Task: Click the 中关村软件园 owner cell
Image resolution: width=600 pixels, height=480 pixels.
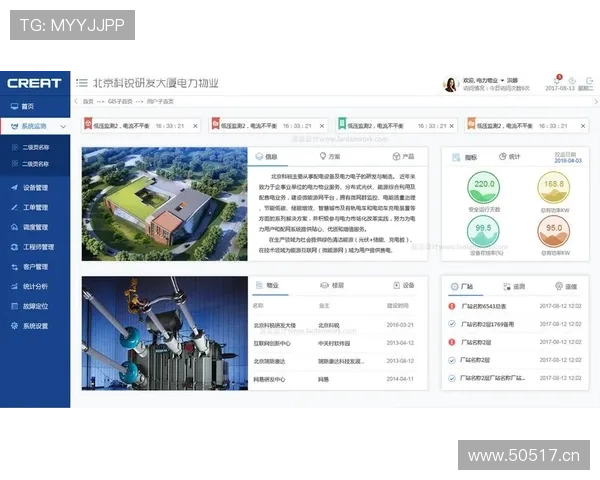Action: click(x=334, y=343)
